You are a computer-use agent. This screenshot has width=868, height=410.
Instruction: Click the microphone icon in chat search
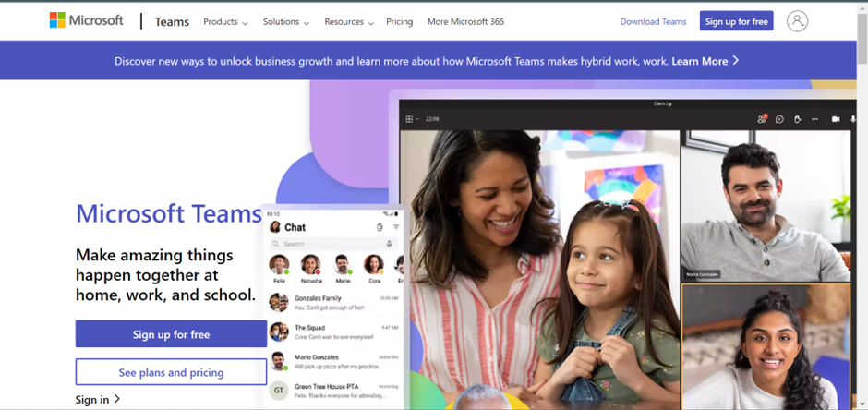point(389,244)
